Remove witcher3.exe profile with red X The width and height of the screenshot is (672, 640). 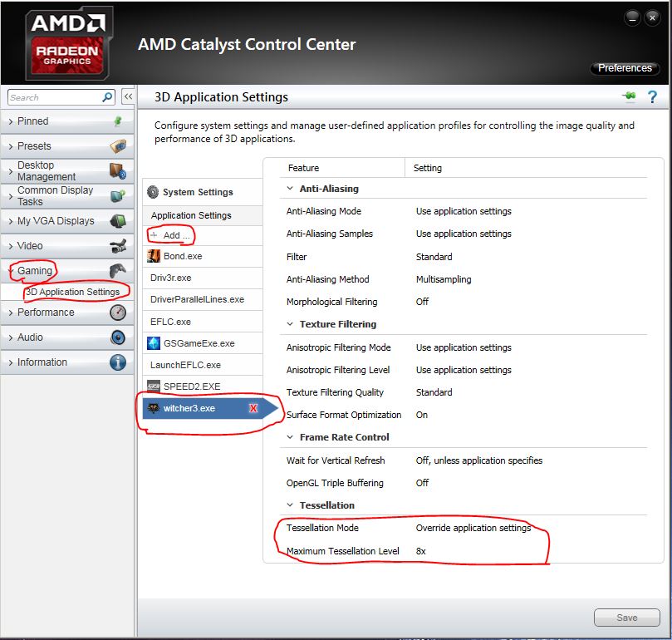(x=253, y=408)
